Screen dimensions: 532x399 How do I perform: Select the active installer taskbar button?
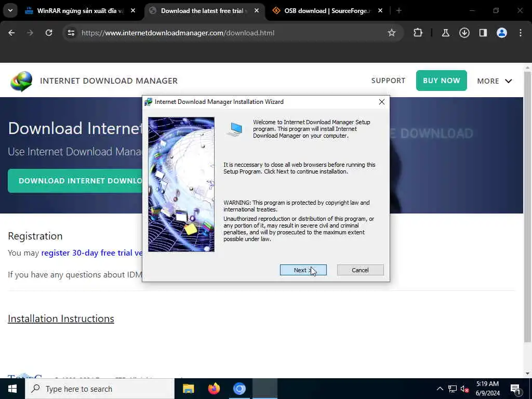coord(265,389)
